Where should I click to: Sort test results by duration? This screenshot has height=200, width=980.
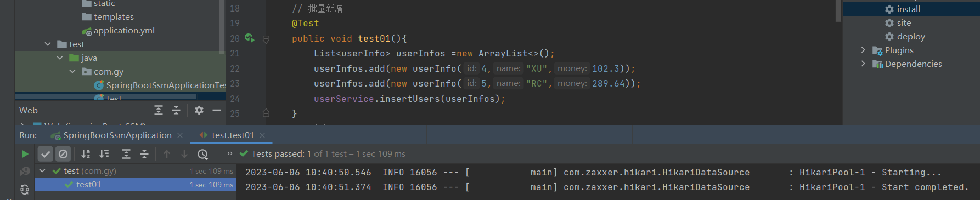point(104,154)
